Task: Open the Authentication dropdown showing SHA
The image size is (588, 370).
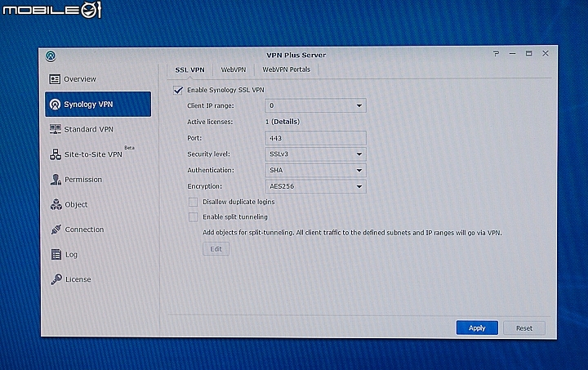Action: pos(315,170)
